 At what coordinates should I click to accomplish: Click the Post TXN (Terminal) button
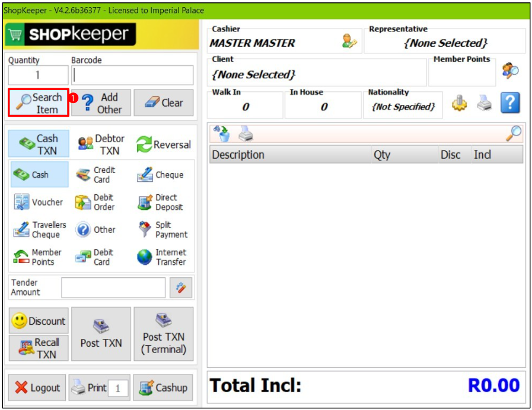[164, 334]
